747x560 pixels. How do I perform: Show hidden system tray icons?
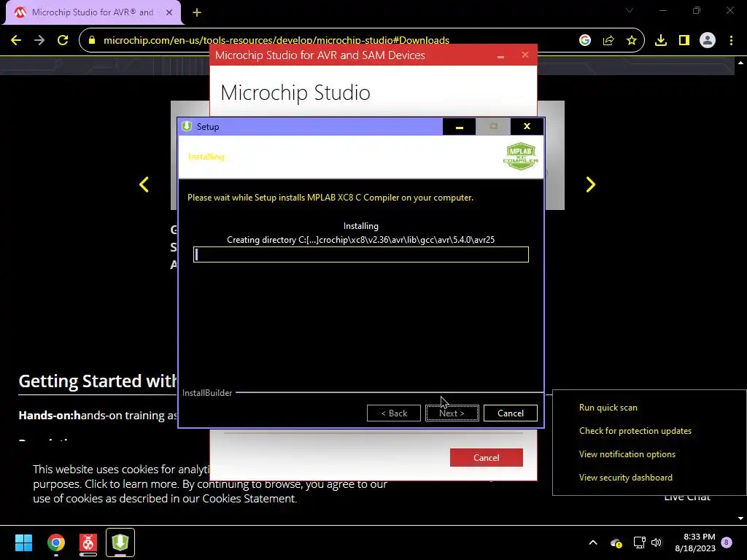click(593, 542)
